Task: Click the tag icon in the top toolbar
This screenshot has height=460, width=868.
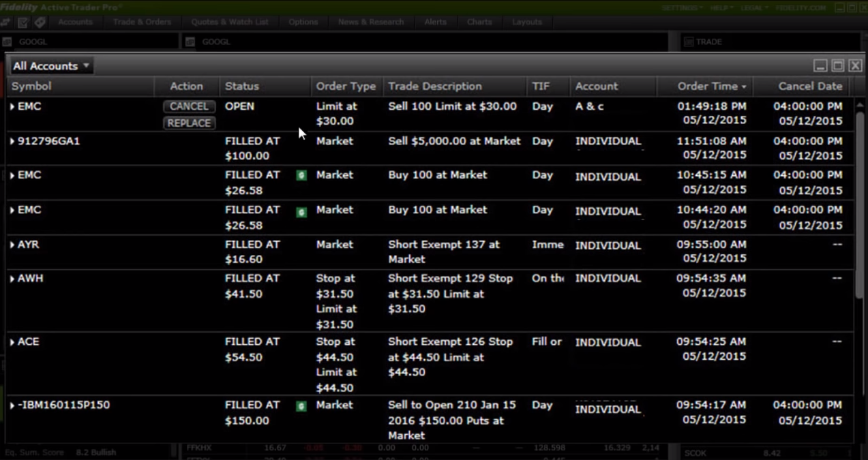Action: (40, 22)
